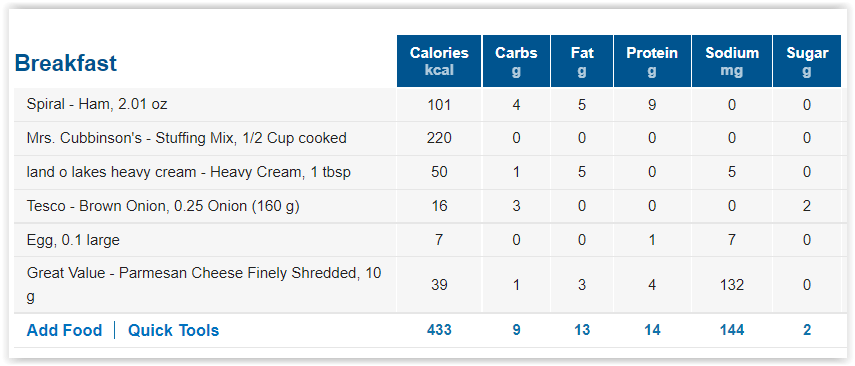855x366 pixels.
Task: Click the 433 total calories value
Action: [x=439, y=331]
